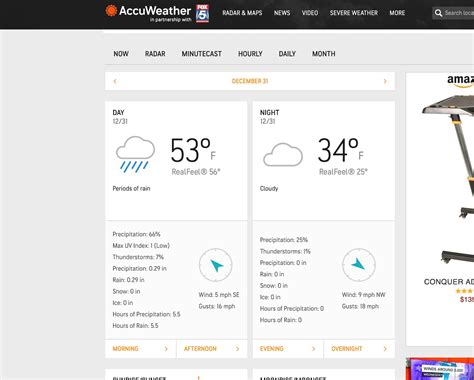Image resolution: width=474 pixels, height=380 pixels.
Task: Click the periods of rain cloud icon
Action: pyautogui.click(x=135, y=154)
